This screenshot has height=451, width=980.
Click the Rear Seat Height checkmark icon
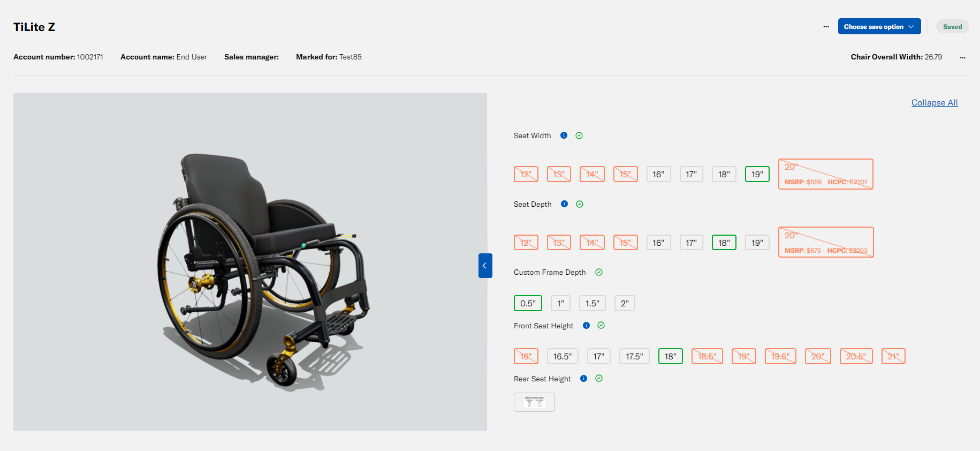coord(599,378)
